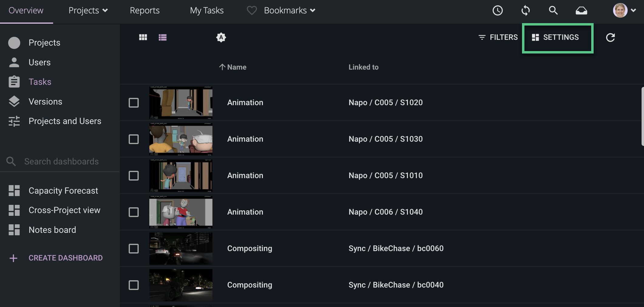644x307 pixels.
Task: Switch to grid view layout
Action: 143,37
